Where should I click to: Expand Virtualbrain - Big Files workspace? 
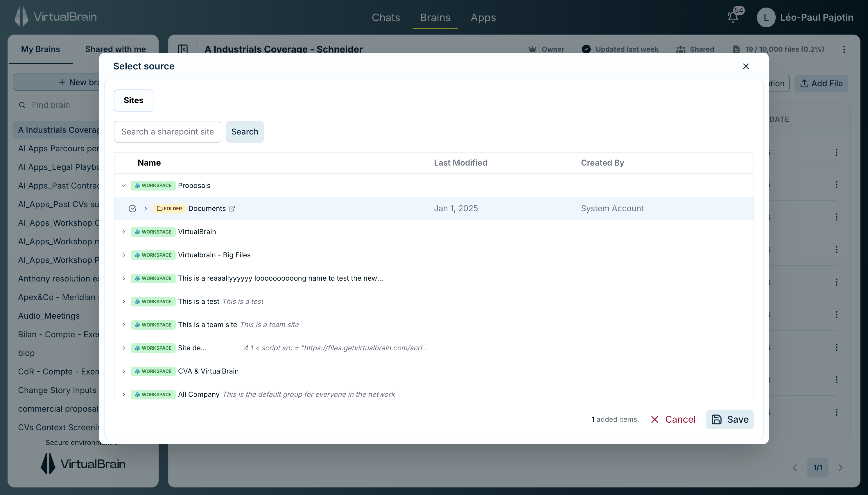[x=124, y=255]
